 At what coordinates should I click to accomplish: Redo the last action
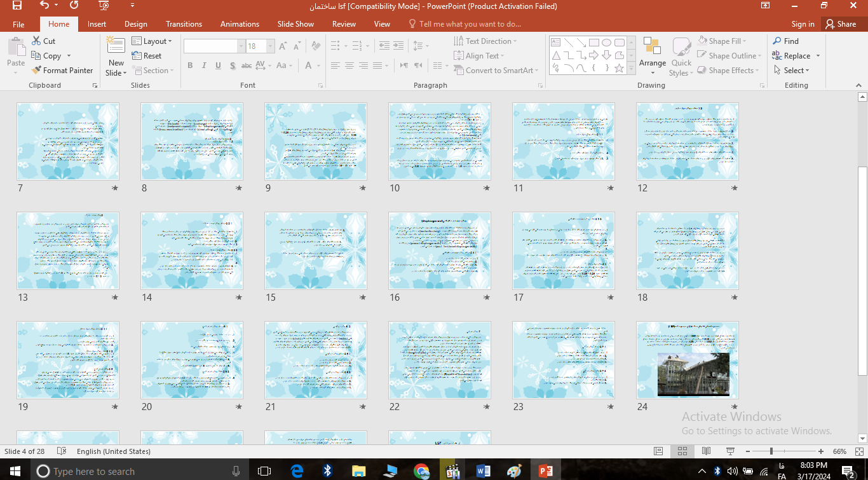tap(74, 6)
